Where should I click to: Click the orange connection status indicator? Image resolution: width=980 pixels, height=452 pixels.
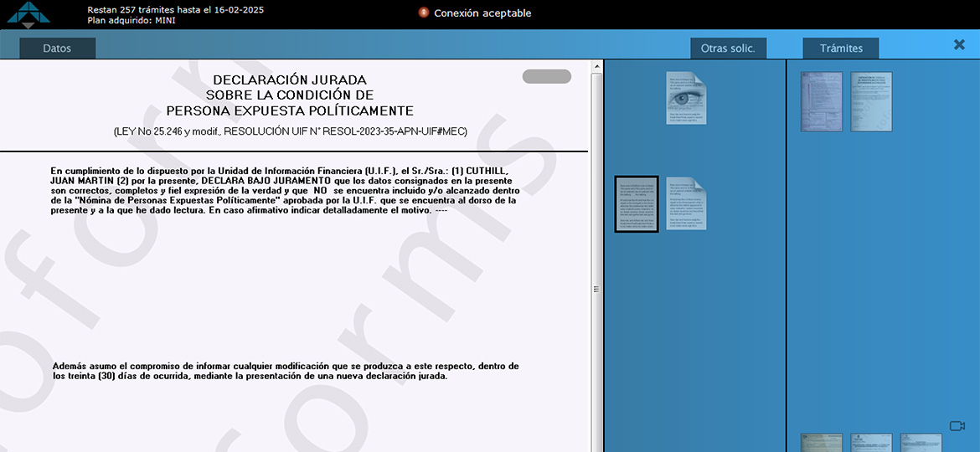[x=424, y=13]
